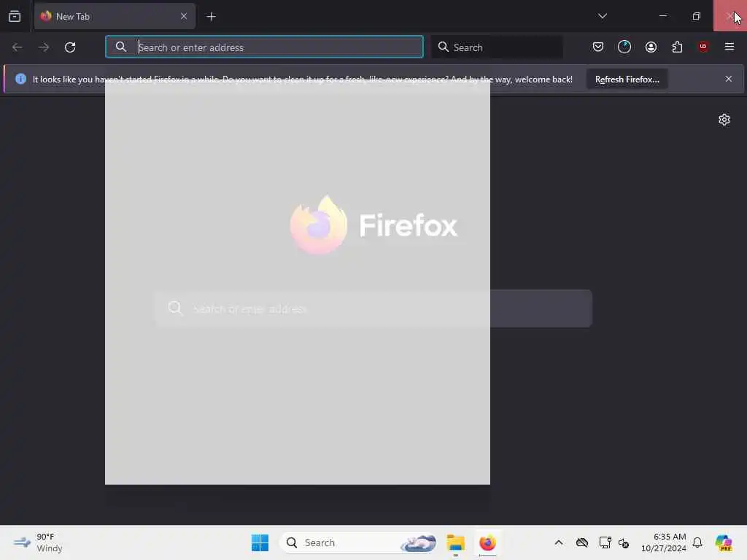Open the Firefox account icon

(651, 47)
